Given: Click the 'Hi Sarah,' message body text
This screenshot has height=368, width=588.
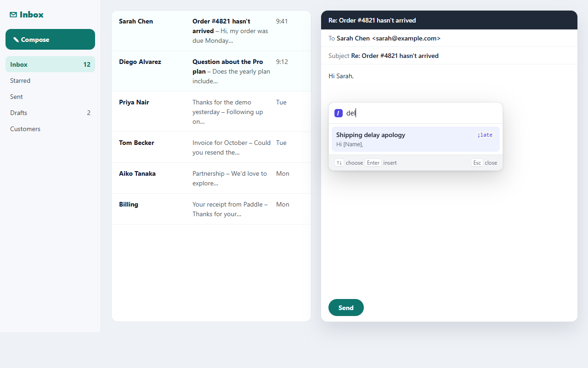Looking at the screenshot, I should click(x=341, y=76).
